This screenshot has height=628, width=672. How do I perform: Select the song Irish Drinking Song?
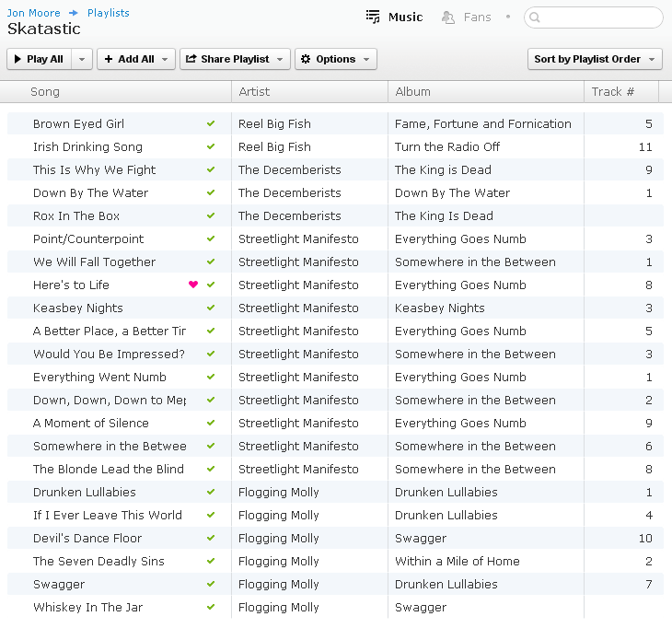[87, 147]
